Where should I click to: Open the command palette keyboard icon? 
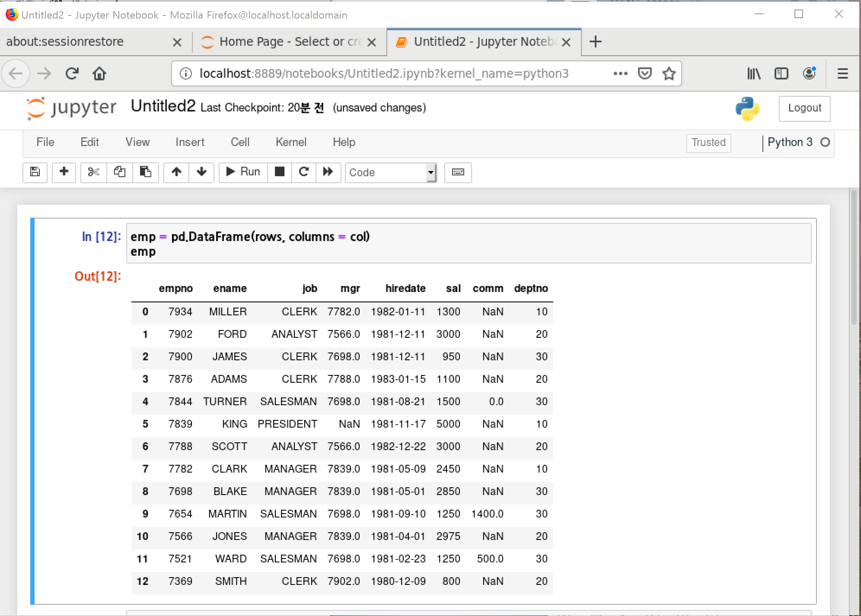(458, 172)
